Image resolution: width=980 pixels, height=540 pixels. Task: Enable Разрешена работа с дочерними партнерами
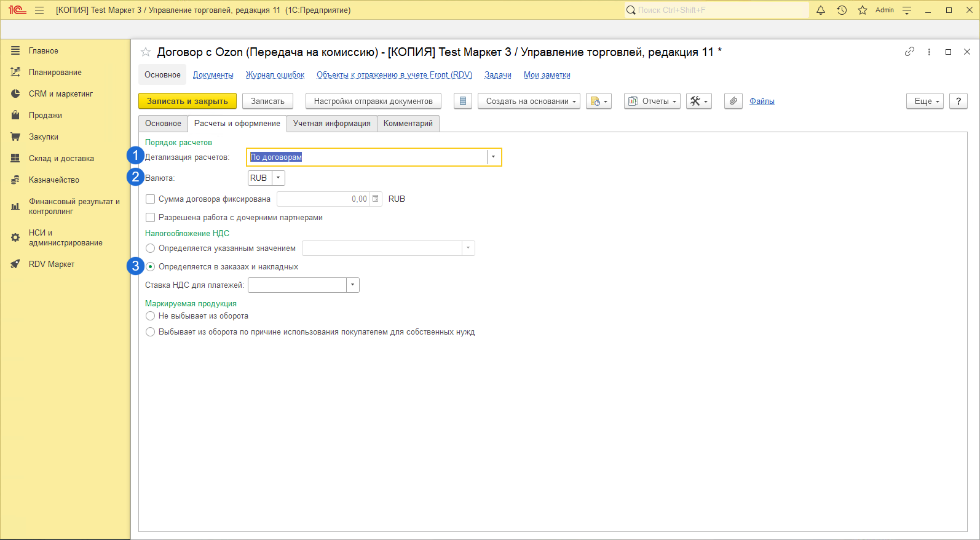[150, 218]
